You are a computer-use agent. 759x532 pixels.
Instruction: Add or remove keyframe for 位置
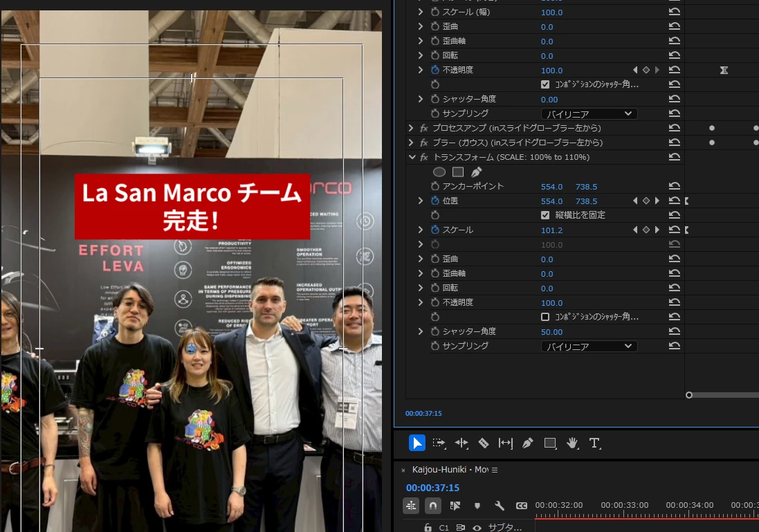(646, 201)
